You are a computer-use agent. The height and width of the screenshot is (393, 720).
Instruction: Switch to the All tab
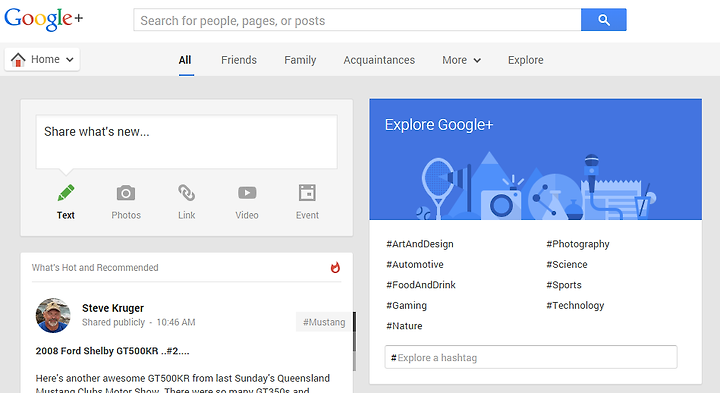185,60
